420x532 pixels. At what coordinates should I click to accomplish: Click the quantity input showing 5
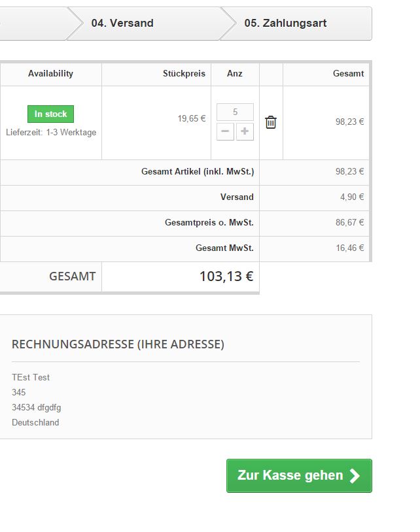(235, 112)
